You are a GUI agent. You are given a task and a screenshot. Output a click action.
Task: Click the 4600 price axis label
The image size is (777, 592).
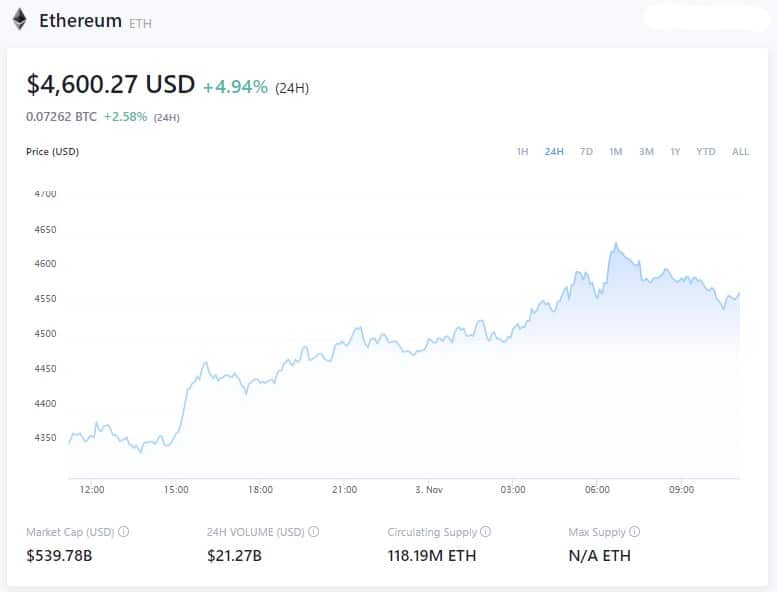coord(45,264)
